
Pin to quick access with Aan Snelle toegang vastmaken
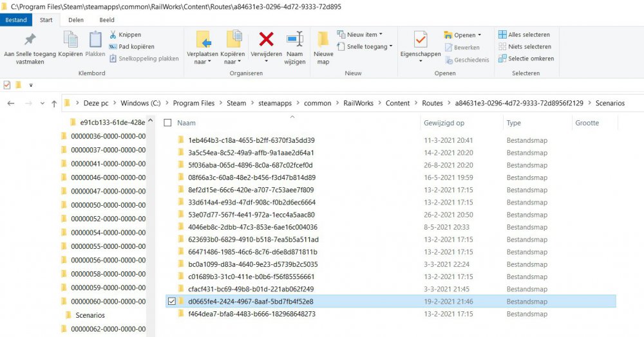pos(29,41)
